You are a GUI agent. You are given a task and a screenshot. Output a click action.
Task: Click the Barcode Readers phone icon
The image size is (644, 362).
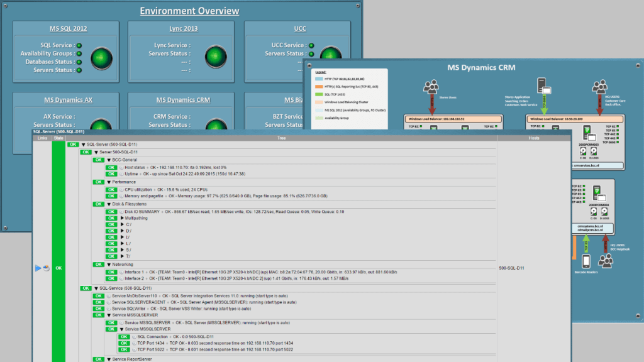pyautogui.click(x=586, y=261)
